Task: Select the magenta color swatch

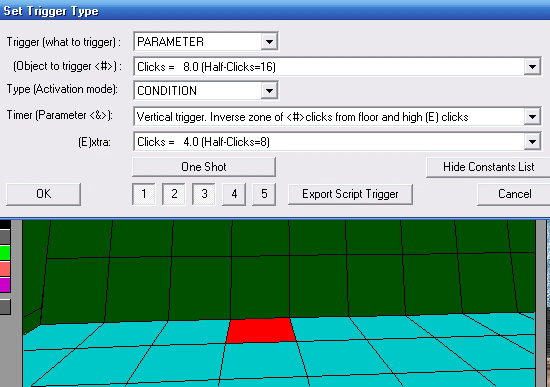Action: pos(5,285)
